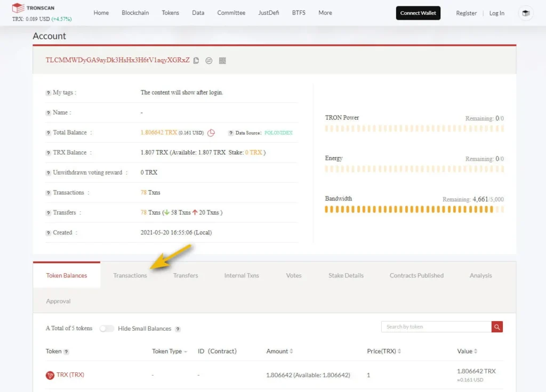Switch to the Analysis tab
The height and width of the screenshot is (392, 546).
pos(480,275)
